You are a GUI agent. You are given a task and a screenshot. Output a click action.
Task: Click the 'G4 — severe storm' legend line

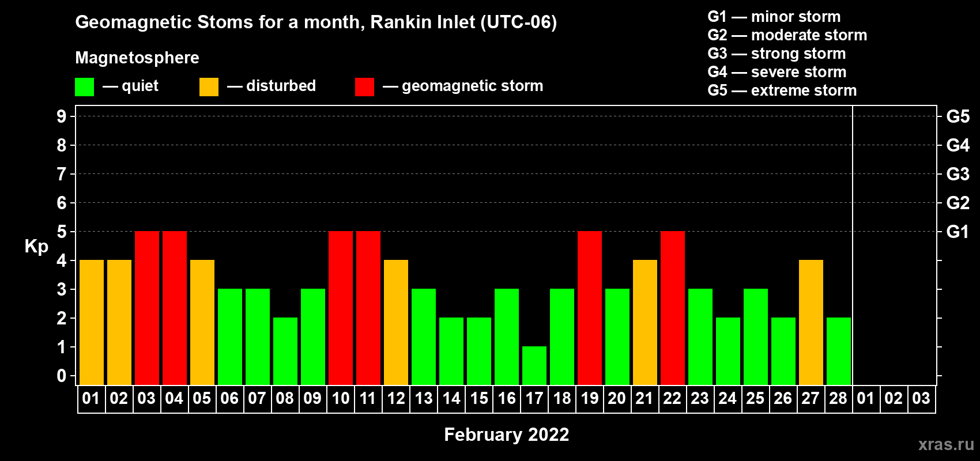coord(777,72)
